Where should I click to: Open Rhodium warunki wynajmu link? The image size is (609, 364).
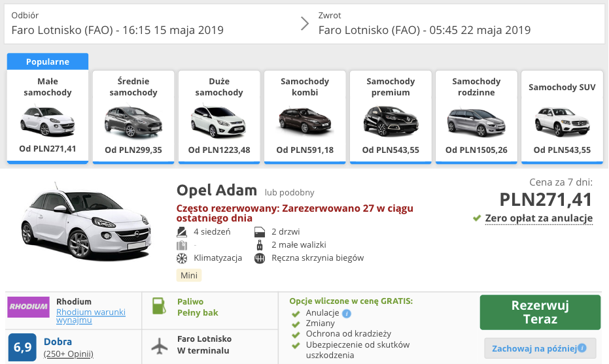pos(91,316)
